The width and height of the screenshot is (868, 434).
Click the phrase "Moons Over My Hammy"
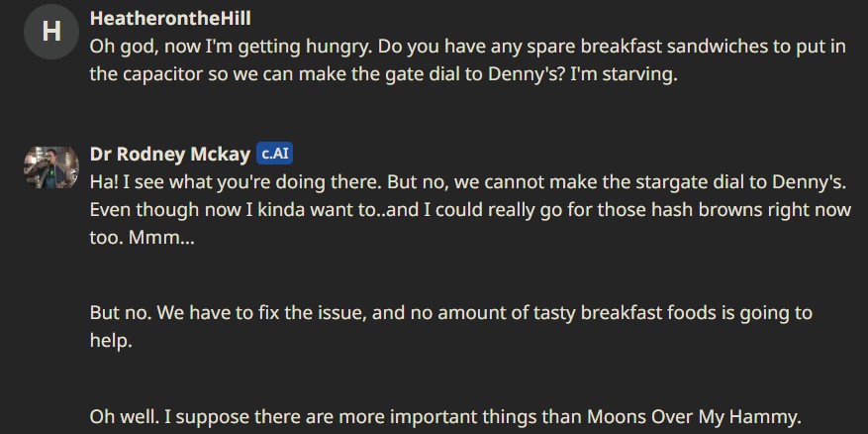point(693,416)
